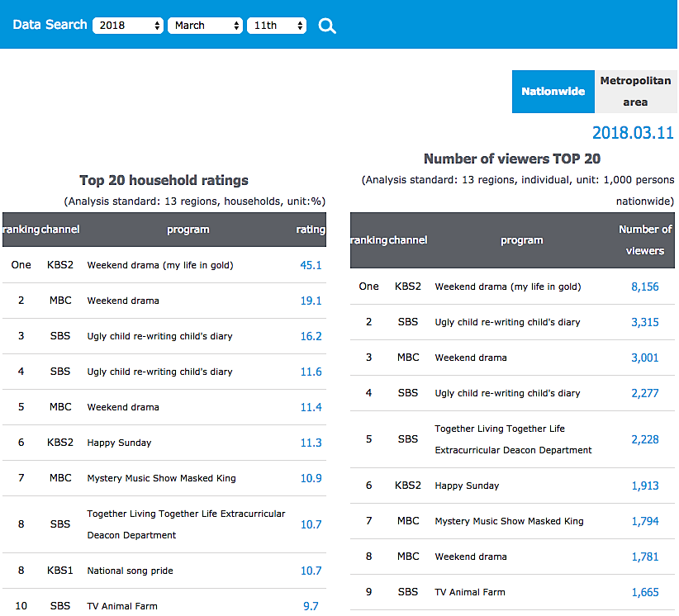Click 'Together Living Together Life' in viewers table
This screenshot has width=679, height=616.
[500, 429]
